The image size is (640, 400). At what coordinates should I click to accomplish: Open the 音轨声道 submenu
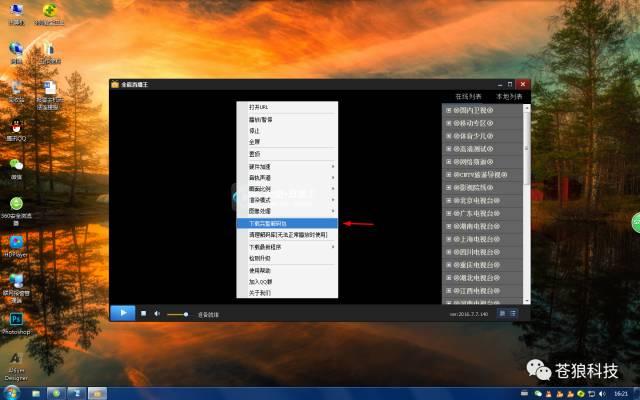point(287,178)
